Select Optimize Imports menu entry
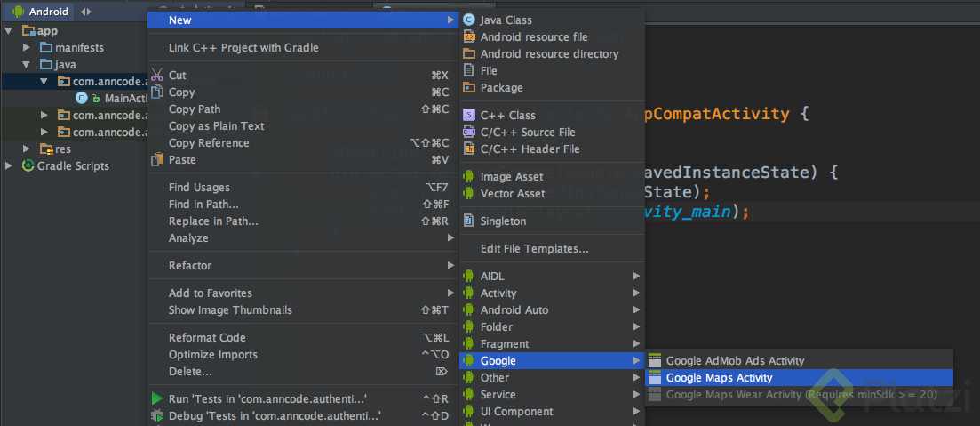Image resolution: width=980 pixels, height=426 pixels. 303,354
